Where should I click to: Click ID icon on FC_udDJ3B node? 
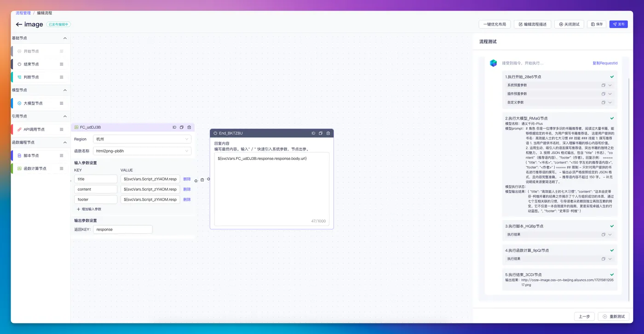point(174,127)
